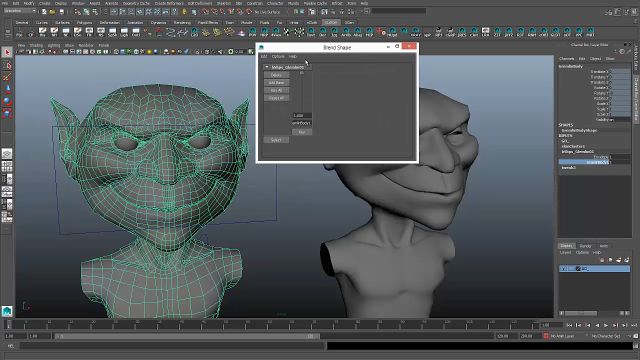The image size is (640, 360).
Task: Open the Edit menu in Blend Shape window
Action: tap(264, 56)
